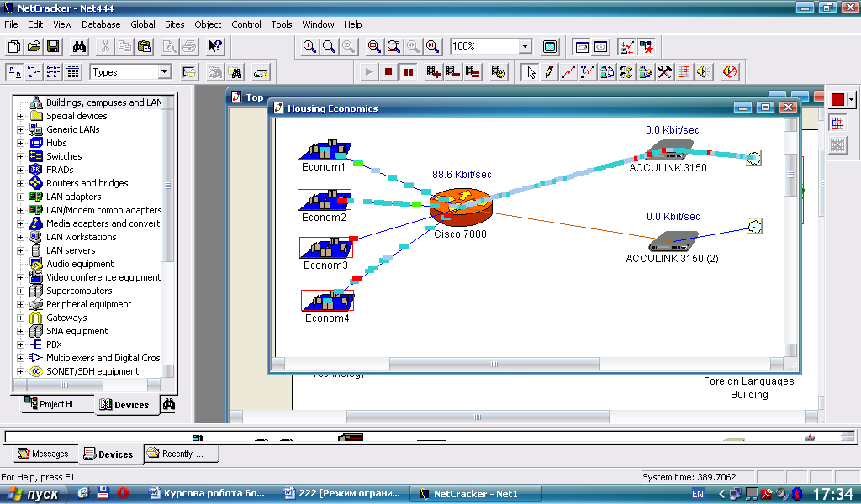Click the red-rectangle zoom magnifier icon
The height and width of the screenshot is (504, 861).
pos(374,46)
